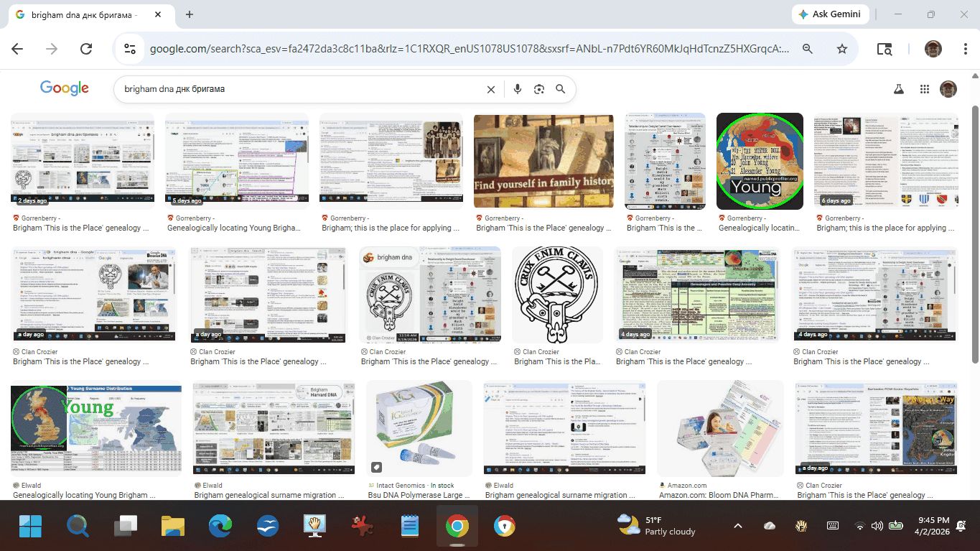This screenshot has width=980, height=551.
Task: Open Google Lens image search
Action: [x=539, y=89]
